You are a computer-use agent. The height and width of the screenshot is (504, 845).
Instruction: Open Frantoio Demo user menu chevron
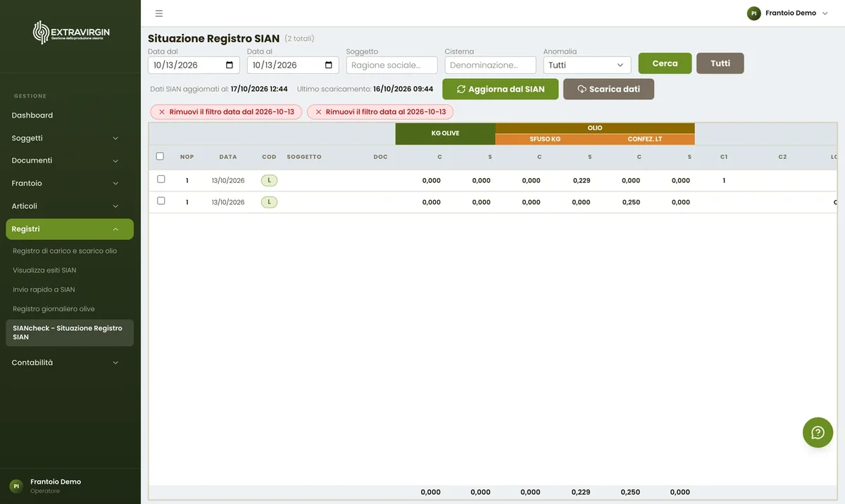click(825, 13)
